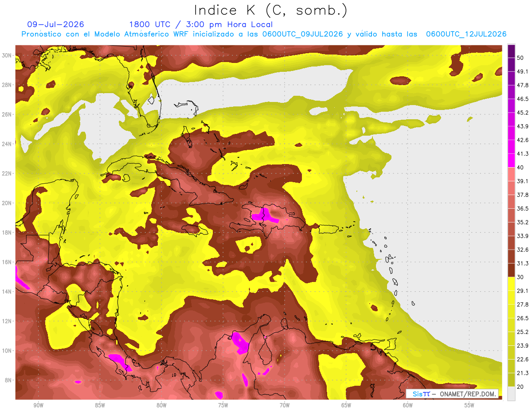Click the colorbar label "31.3"

[523, 263]
